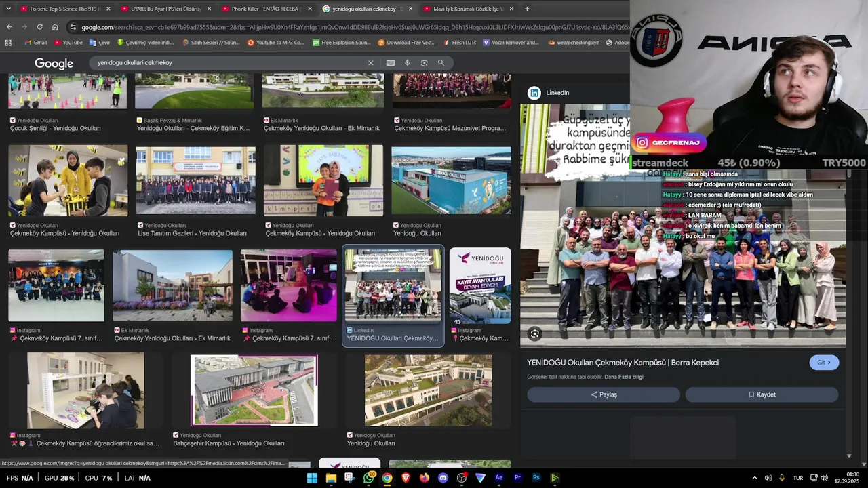Image resolution: width=868 pixels, height=488 pixels.
Task: Open After Effects from the taskbar
Action: click(x=499, y=478)
